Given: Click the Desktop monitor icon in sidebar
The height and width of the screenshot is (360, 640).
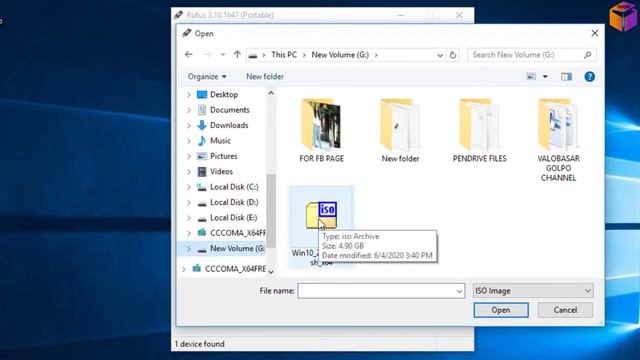Looking at the screenshot, I should click(x=202, y=95).
